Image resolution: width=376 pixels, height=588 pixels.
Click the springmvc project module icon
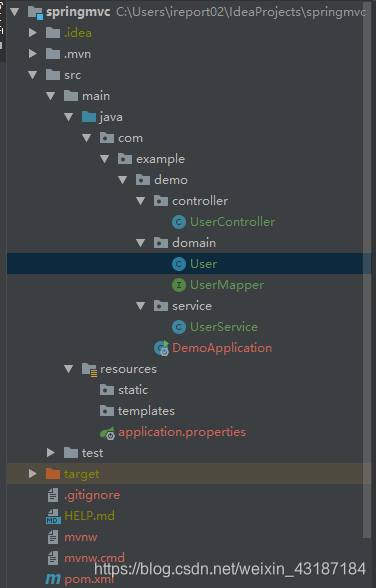pos(35,13)
